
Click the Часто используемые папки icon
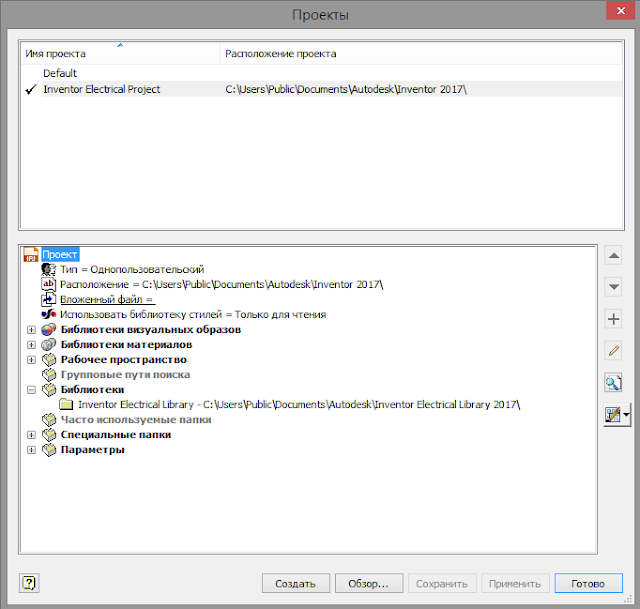pyautogui.click(x=49, y=420)
